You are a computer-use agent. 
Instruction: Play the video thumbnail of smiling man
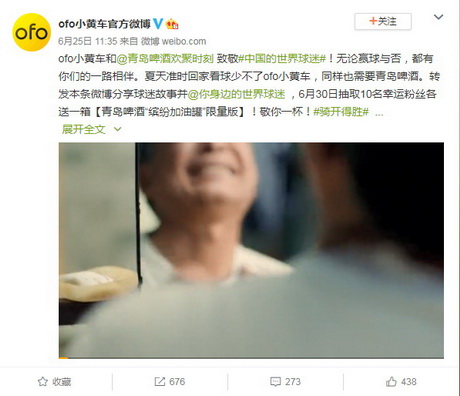click(x=251, y=250)
